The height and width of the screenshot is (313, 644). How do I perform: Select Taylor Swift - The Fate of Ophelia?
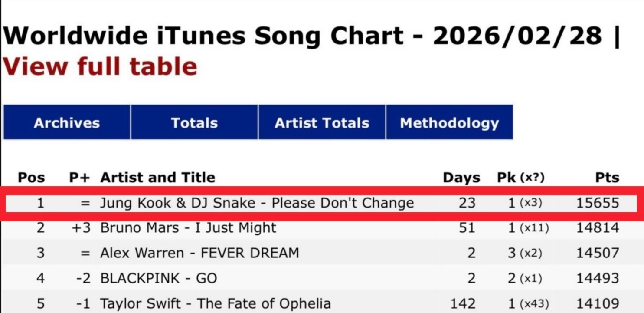point(215,303)
